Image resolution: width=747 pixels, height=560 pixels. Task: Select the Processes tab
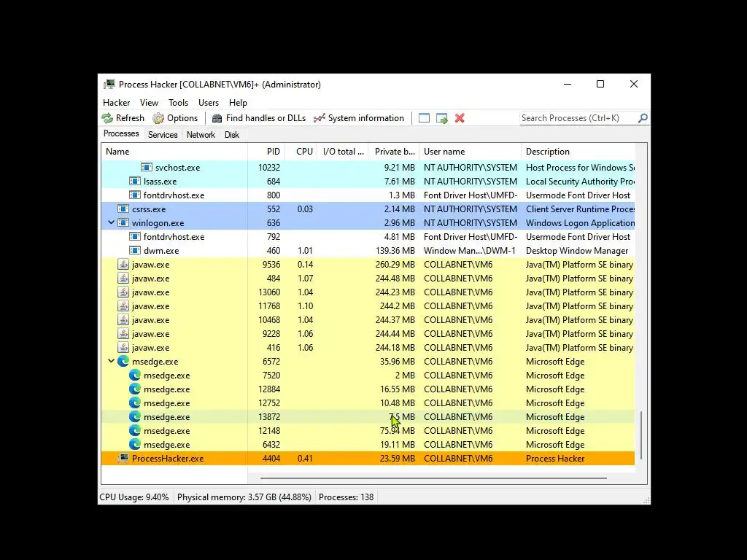click(x=121, y=134)
